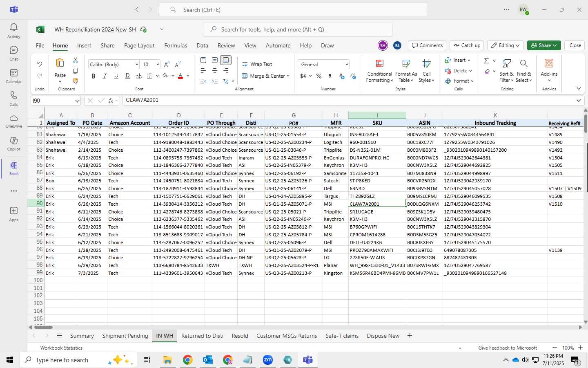The height and width of the screenshot is (368, 588).
Task: Apply double underline formatting
Action: [127, 76]
